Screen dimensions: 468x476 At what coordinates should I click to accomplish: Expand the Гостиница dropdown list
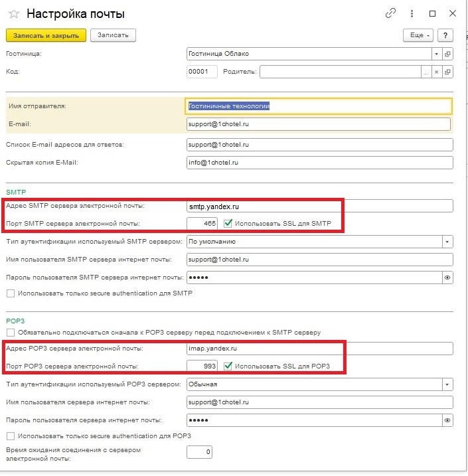tap(436, 54)
